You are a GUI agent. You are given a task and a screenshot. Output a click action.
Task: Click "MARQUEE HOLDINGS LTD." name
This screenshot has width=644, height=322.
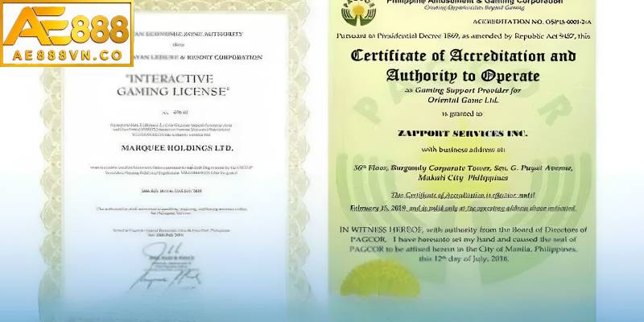tap(177, 148)
